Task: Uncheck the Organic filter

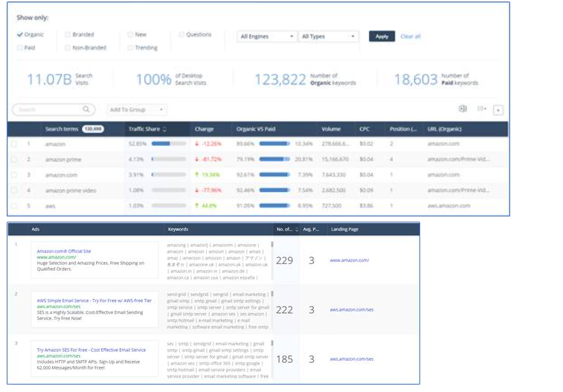Action: coord(20,34)
